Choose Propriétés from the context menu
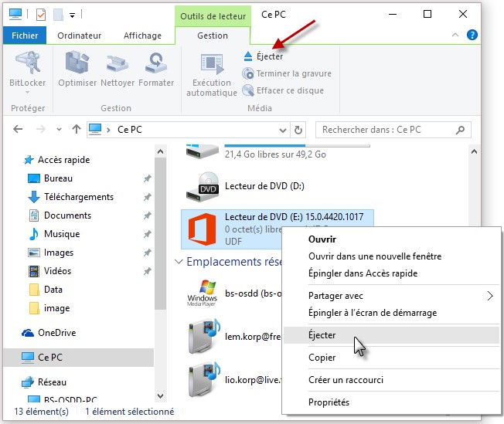The height and width of the screenshot is (424, 504). 329,402
